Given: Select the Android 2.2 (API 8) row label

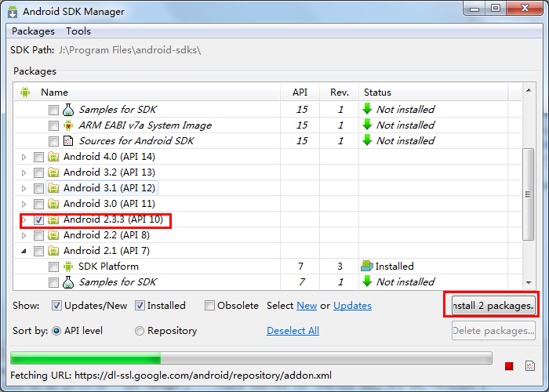Looking at the screenshot, I should point(106,235).
